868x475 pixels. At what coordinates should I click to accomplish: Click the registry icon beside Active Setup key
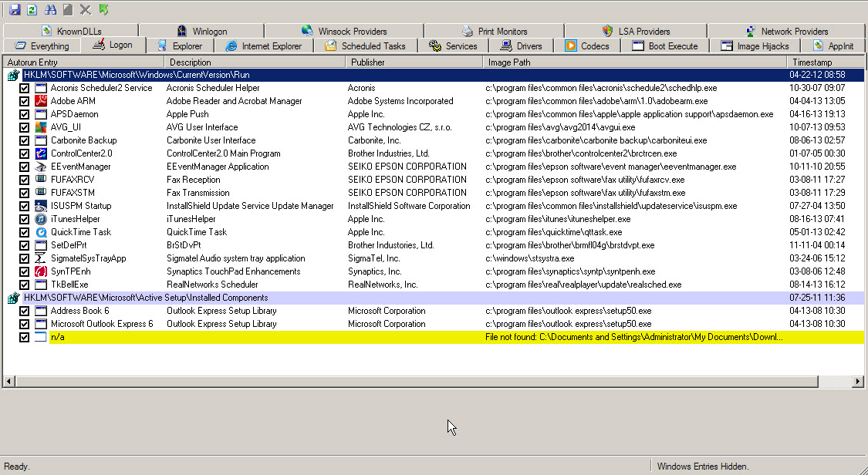(13, 298)
